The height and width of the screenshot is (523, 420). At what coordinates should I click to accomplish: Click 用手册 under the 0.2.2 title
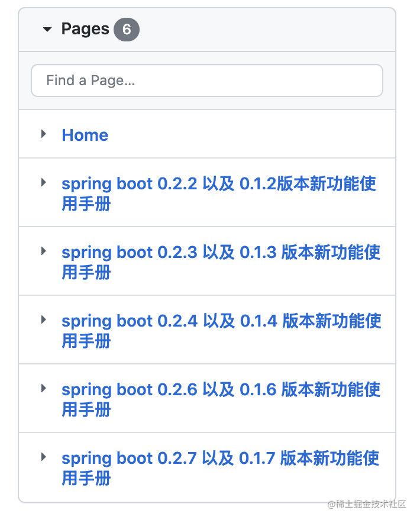pos(86,204)
